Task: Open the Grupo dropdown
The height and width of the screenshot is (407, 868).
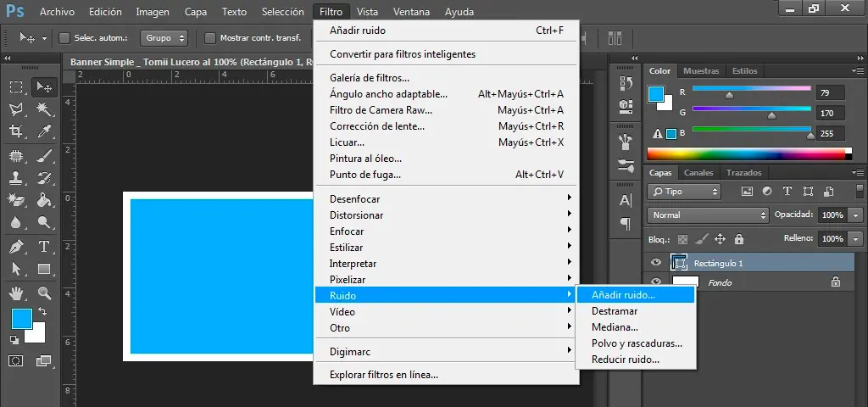Action: tap(164, 38)
